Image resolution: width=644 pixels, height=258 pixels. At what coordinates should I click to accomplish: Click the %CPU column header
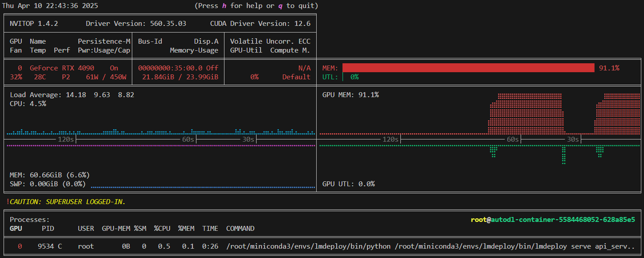click(162, 228)
